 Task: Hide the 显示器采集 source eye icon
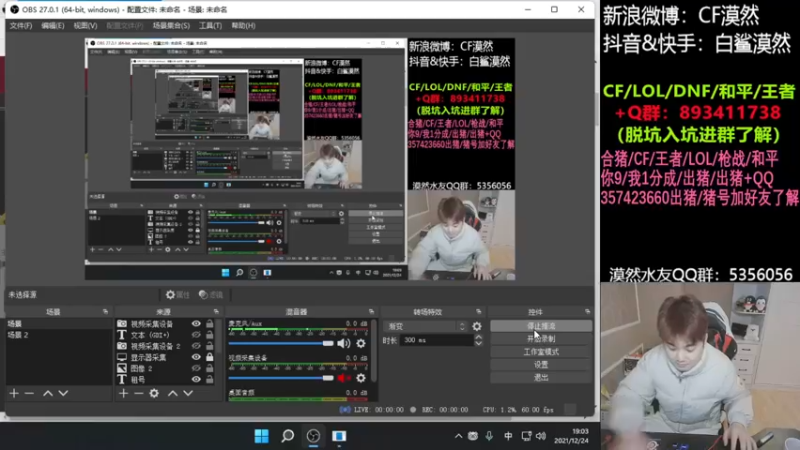pos(196,357)
